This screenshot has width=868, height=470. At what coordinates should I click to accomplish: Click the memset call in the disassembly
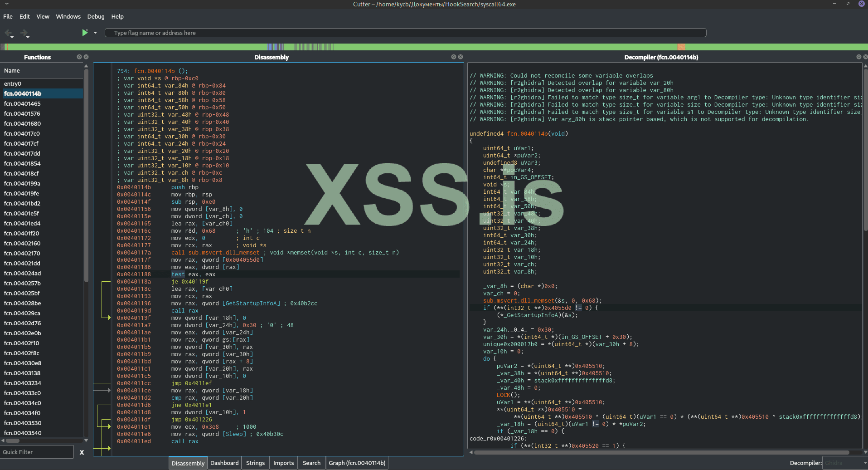point(215,253)
